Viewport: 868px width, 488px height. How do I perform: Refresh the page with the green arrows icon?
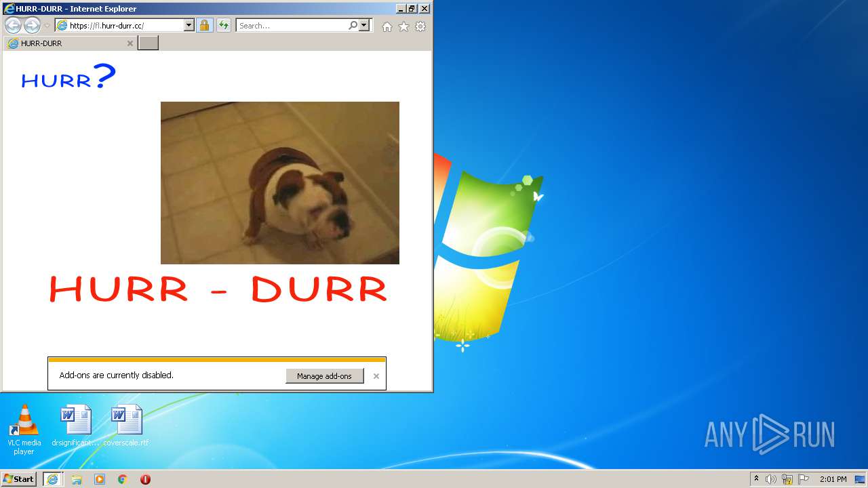pos(224,26)
